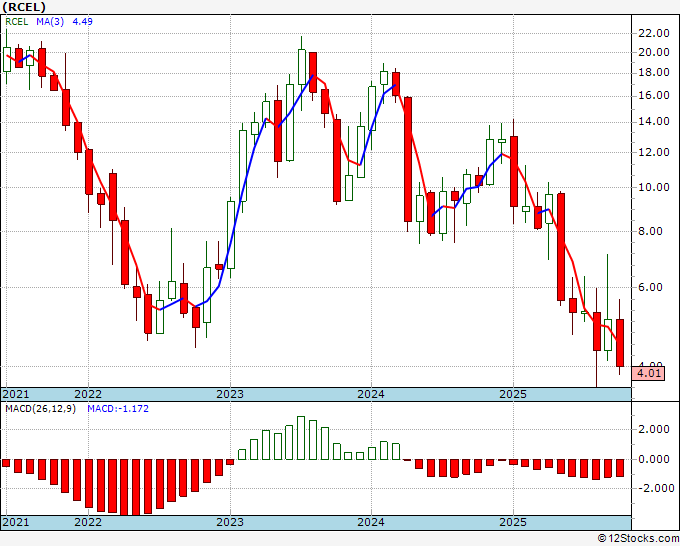Screen dimensions: 680x546
Task: Click the 2025 label on MACD panel axis
Action: (x=513, y=522)
